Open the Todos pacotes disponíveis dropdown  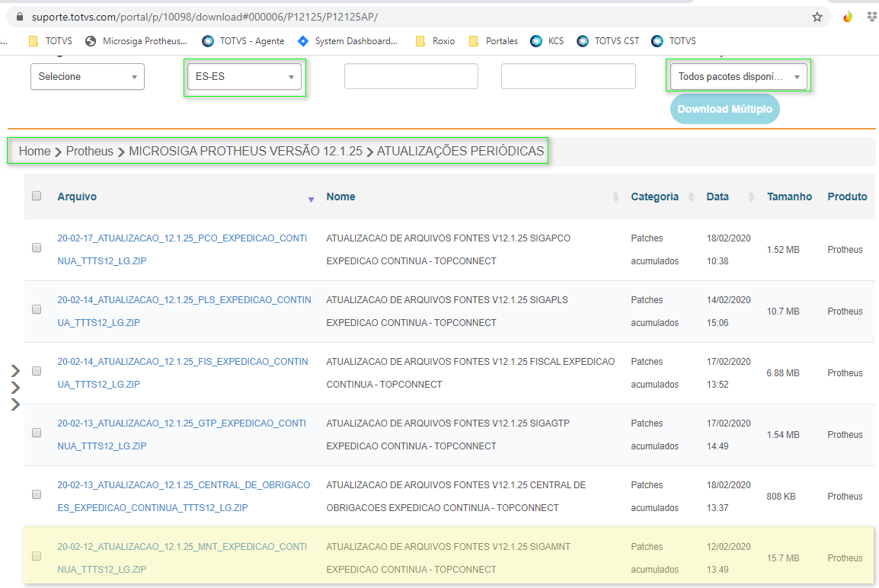[x=738, y=77]
